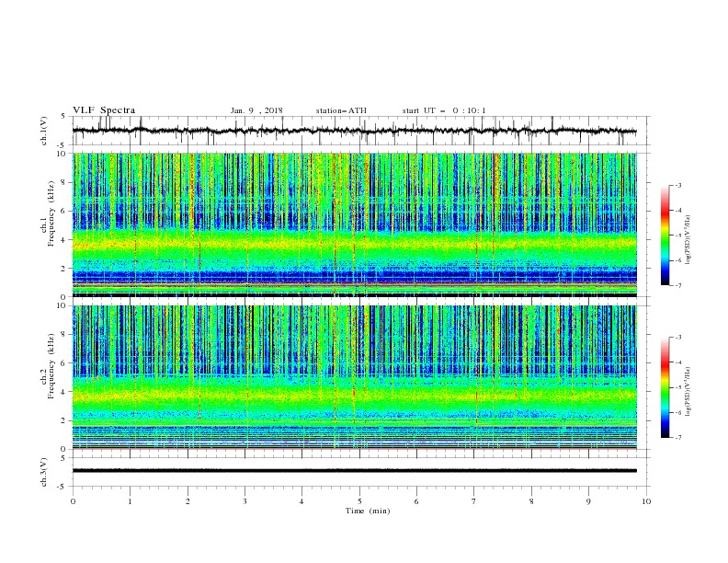Click the ch.1 spectrogram colorbar
This screenshot has height=563, width=728.
pos(665,236)
